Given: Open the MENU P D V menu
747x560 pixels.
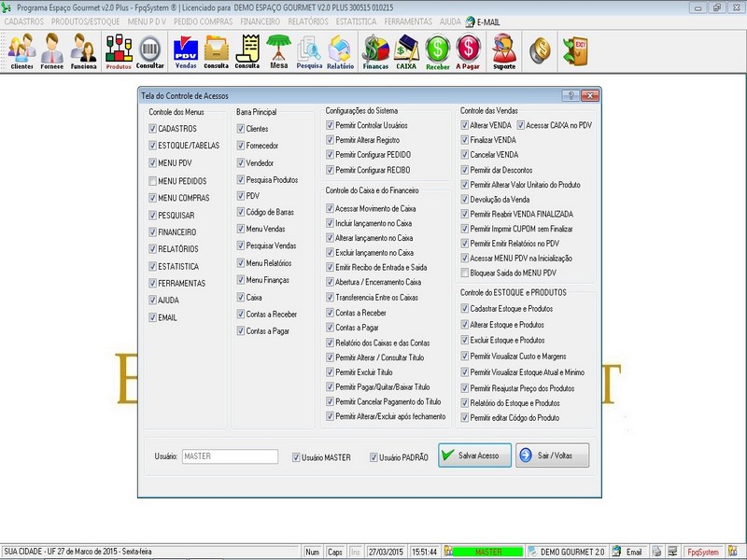Looking at the screenshot, I should coord(147,21).
